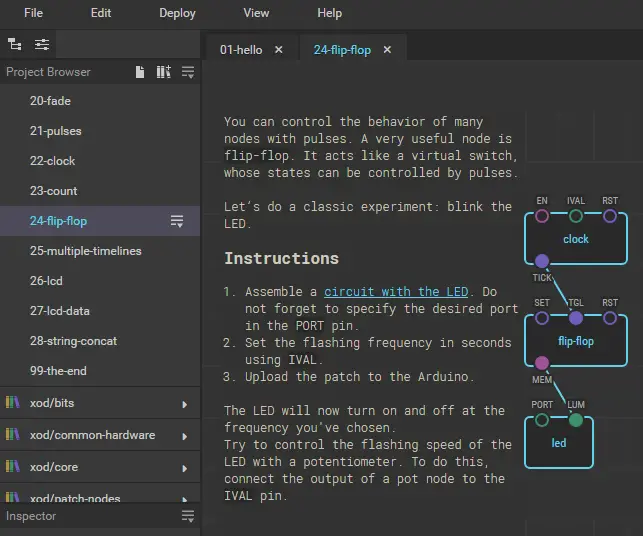Screen dimensions: 643x536
Task: Open the Project Browser panel icon
Action: point(15,44)
